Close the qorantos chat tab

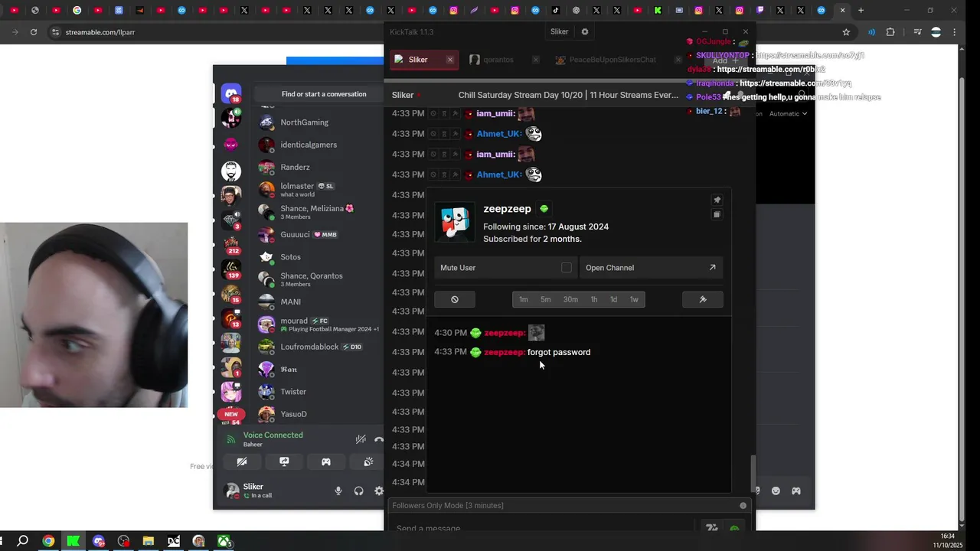[x=536, y=60]
